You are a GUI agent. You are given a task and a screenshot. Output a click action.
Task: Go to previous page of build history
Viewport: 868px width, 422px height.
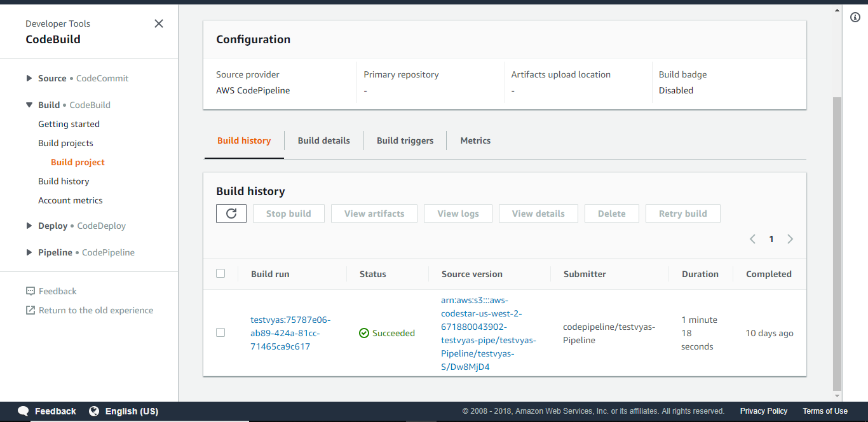(x=752, y=239)
